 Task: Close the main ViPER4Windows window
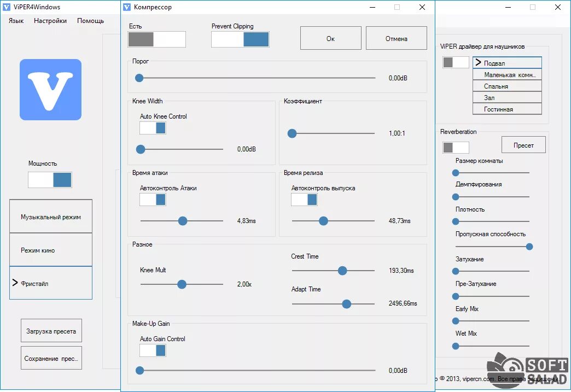[557, 7]
